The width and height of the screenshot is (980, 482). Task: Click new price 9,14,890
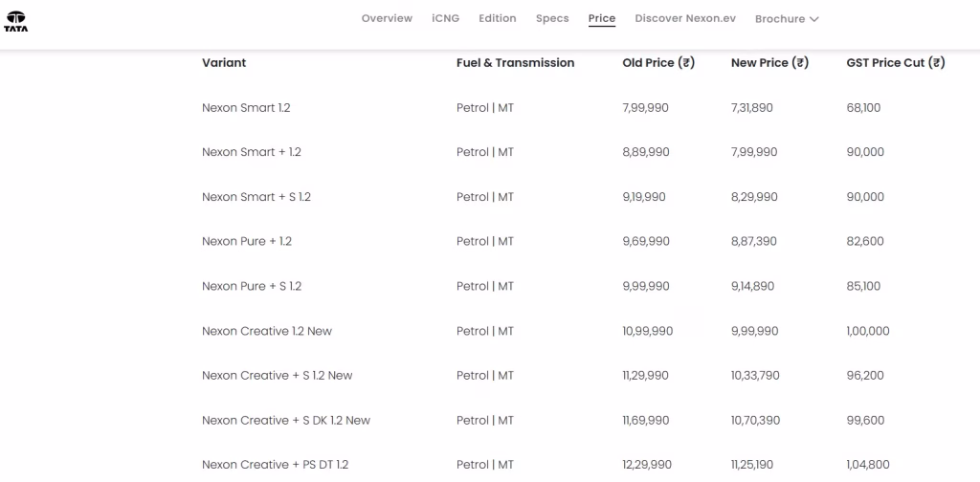[753, 286]
